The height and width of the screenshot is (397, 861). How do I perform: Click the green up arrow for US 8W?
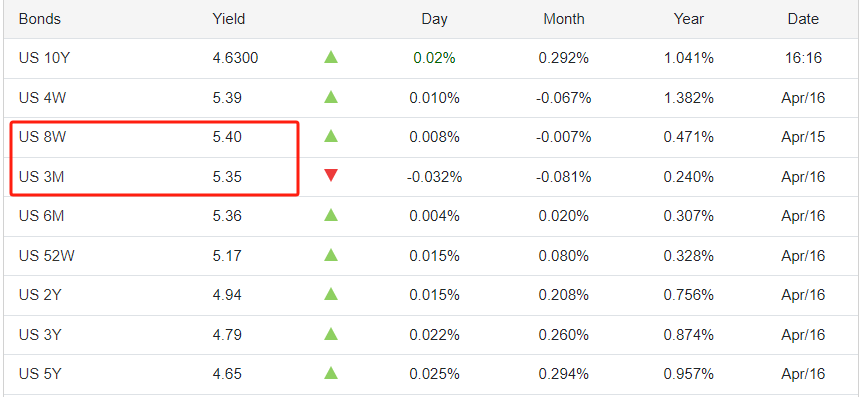click(331, 136)
